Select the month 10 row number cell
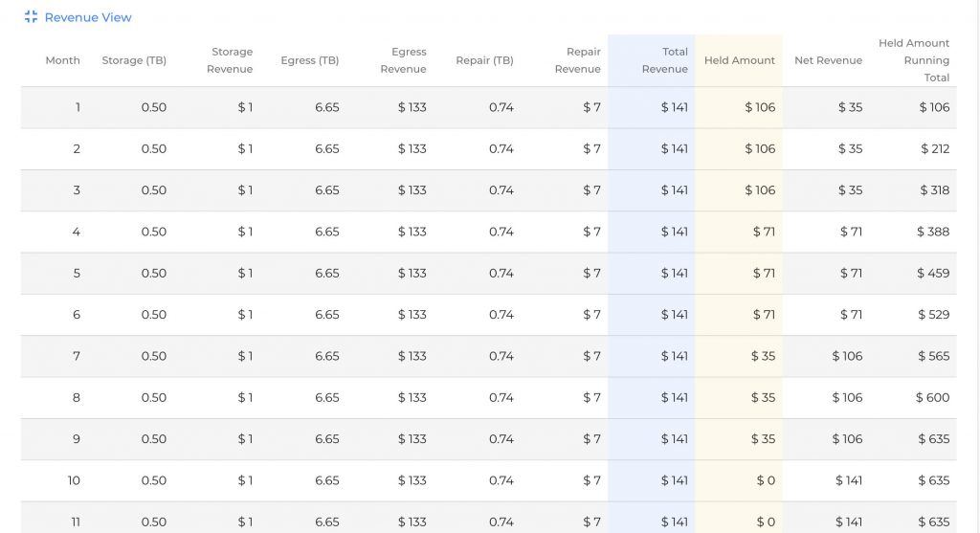Image resolution: width=980 pixels, height=533 pixels. [x=74, y=480]
